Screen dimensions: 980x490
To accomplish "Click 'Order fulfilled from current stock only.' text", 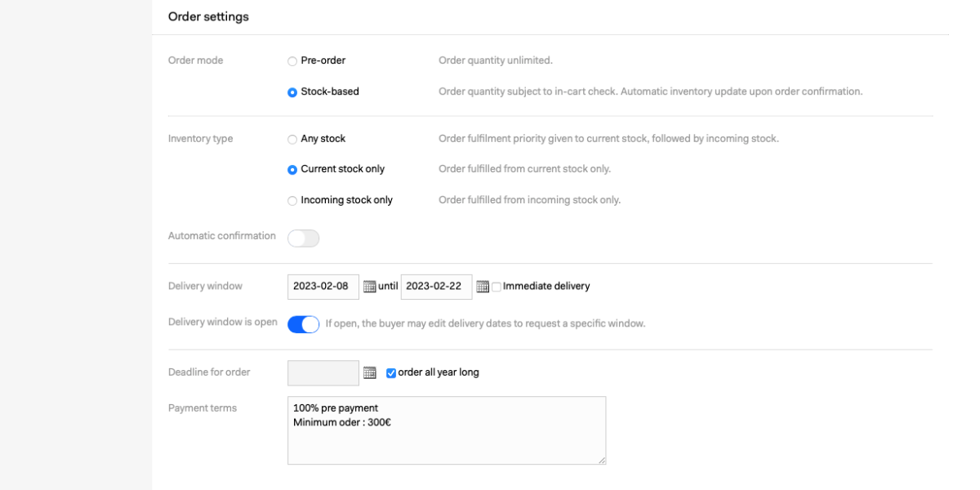I will click(x=525, y=169).
